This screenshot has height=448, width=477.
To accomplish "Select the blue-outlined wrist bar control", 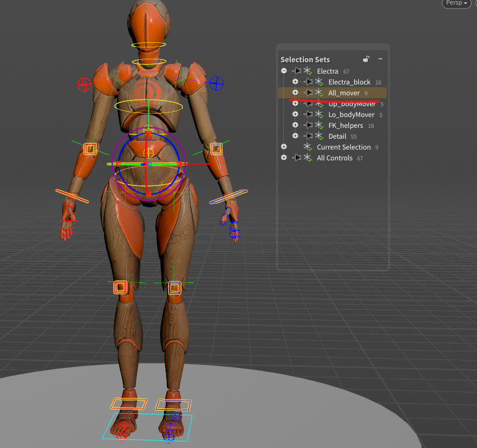I will [229, 197].
